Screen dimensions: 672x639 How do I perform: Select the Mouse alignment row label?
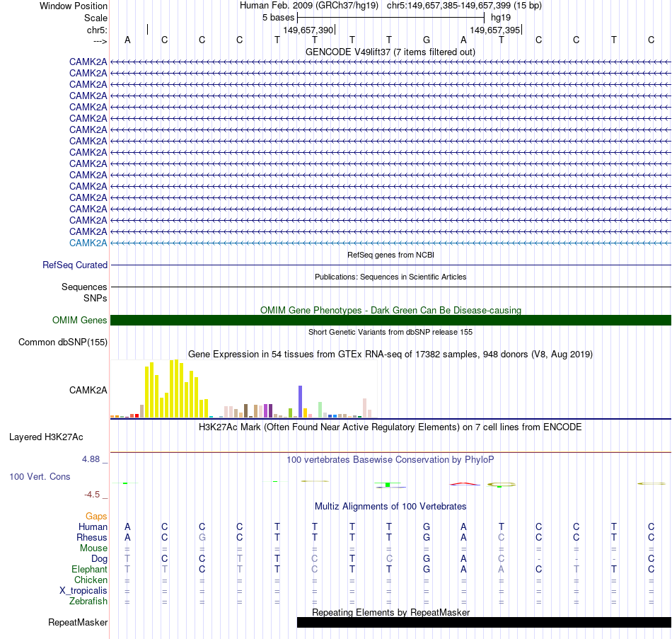93,548
